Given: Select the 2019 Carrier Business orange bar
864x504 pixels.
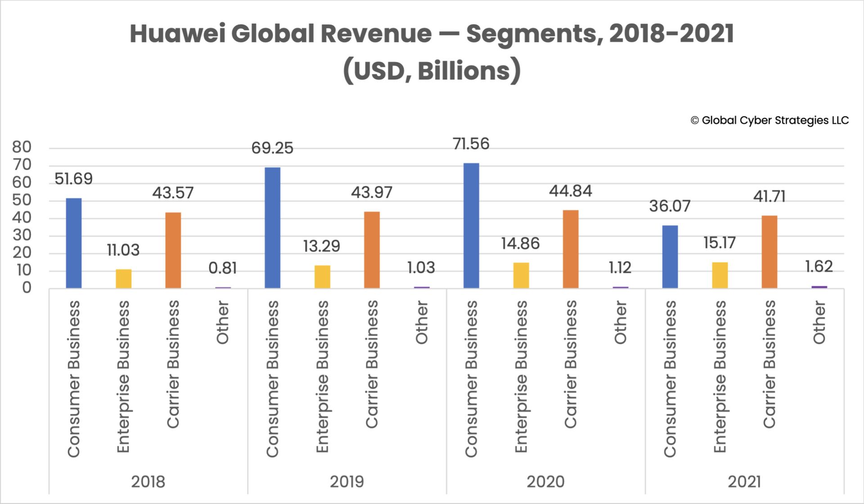Looking at the screenshot, I should (x=372, y=250).
